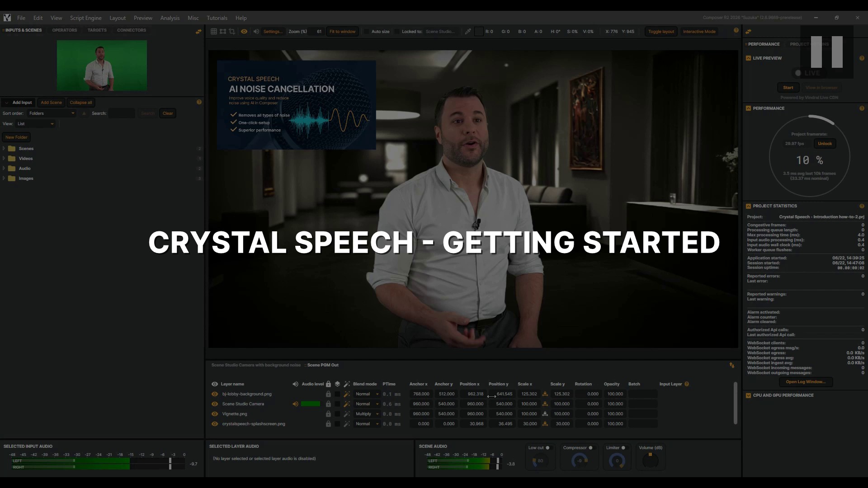Click the Collapse all button
868x488 pixels.
click(x=81, y=103)
